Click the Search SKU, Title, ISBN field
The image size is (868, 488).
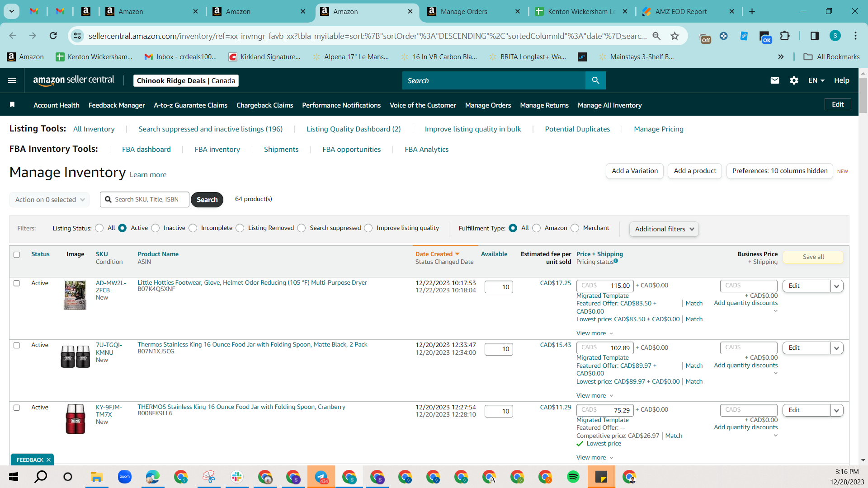click(x=145, y=199)
